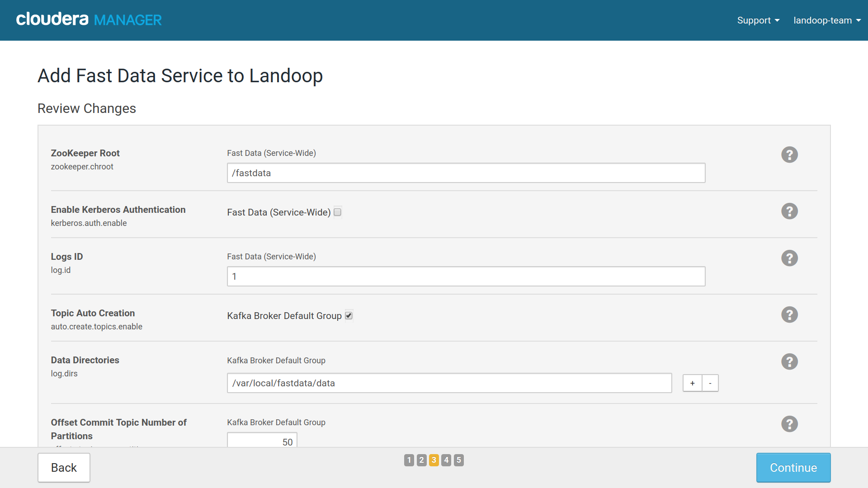This screenshot has height=488, width=868.
Task: Select the log.dirs property name
Action: tap(64, 374)
